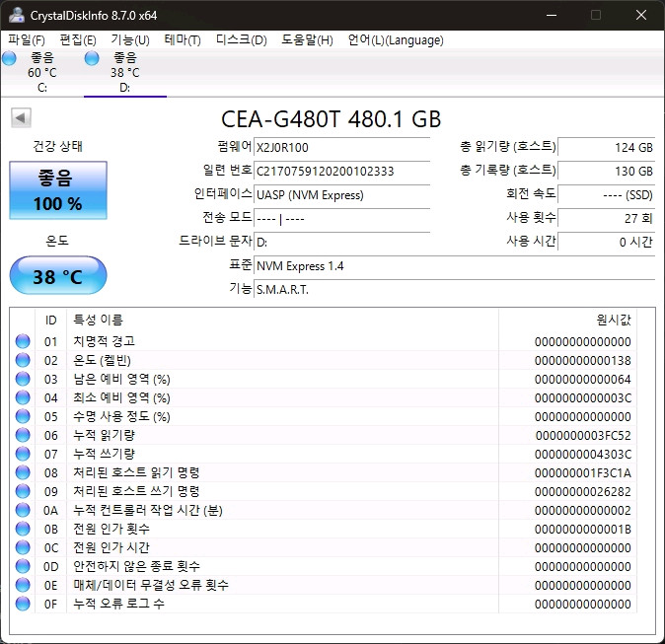Click the status orb for attribute 0D
Screen dimensions: 665x644
click(23, 566)
